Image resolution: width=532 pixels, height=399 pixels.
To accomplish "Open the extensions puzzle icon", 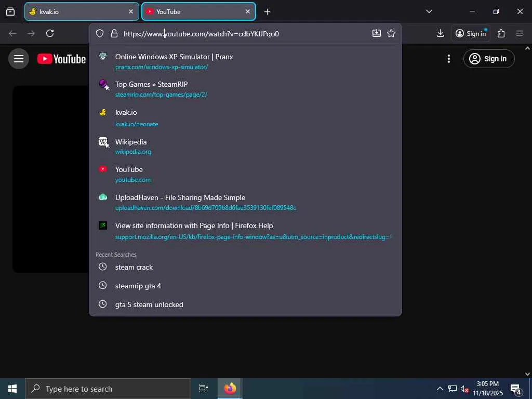I will point(501,33).
